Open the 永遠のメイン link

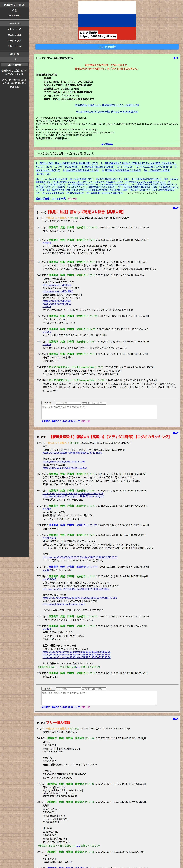click(x=95, y=105)
